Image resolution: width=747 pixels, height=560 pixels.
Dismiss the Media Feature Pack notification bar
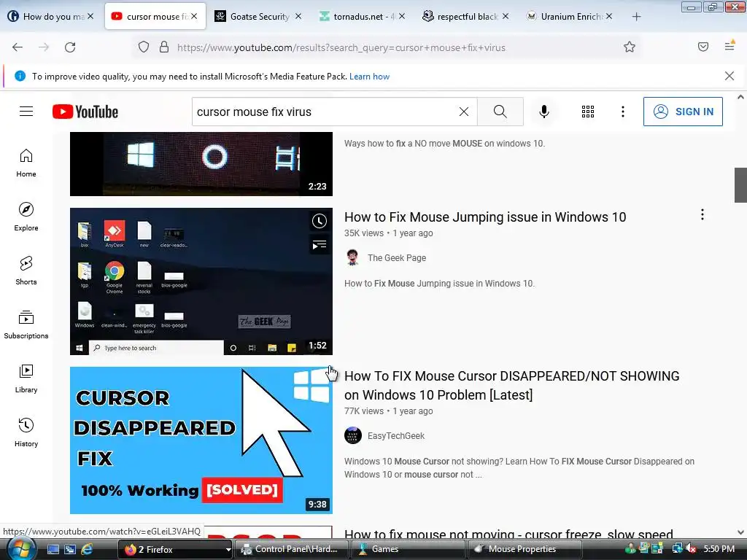pos(729,76)
